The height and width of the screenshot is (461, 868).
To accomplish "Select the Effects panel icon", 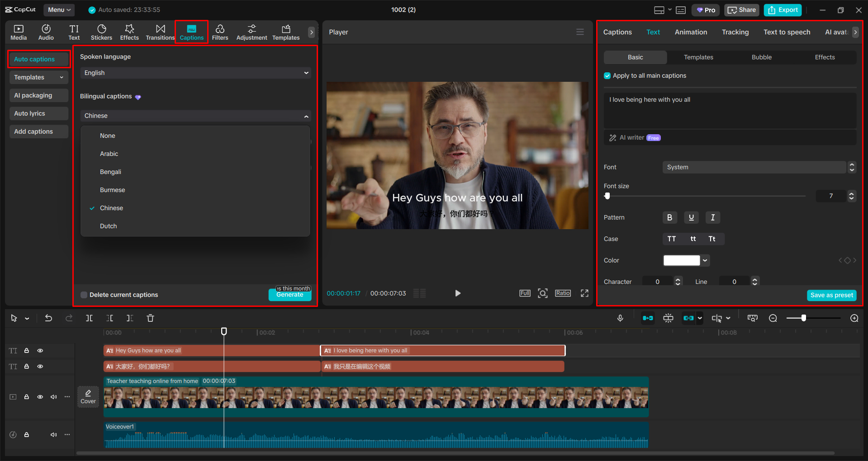I will pos(129,32).
